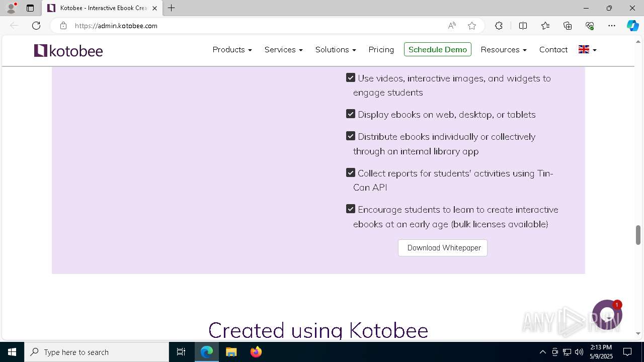Open browser Extensions icon
Image resolution: width=644 pixels, height=362 pixels.
(499, 26)
